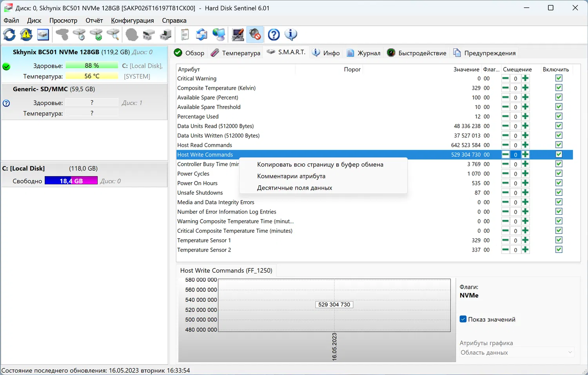588x375 pixels.
Task: Click the globe with monitor toolbar icon
Action: point(219,35)
